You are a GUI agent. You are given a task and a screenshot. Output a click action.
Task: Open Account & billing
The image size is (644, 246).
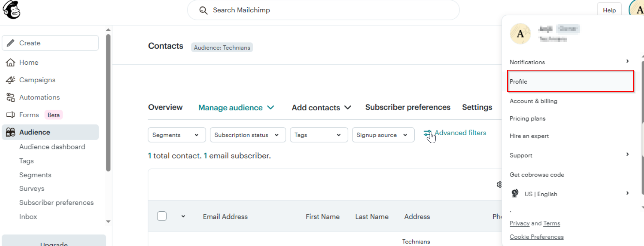click(x=533, y=101)
